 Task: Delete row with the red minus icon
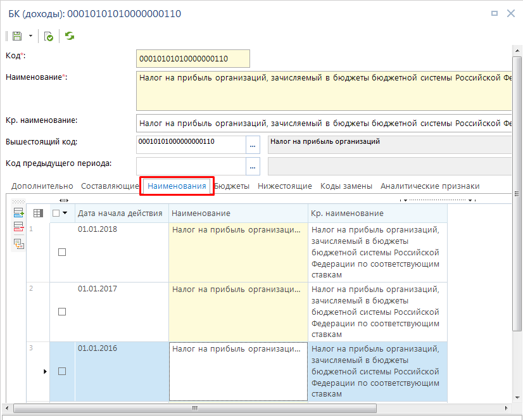19,227
